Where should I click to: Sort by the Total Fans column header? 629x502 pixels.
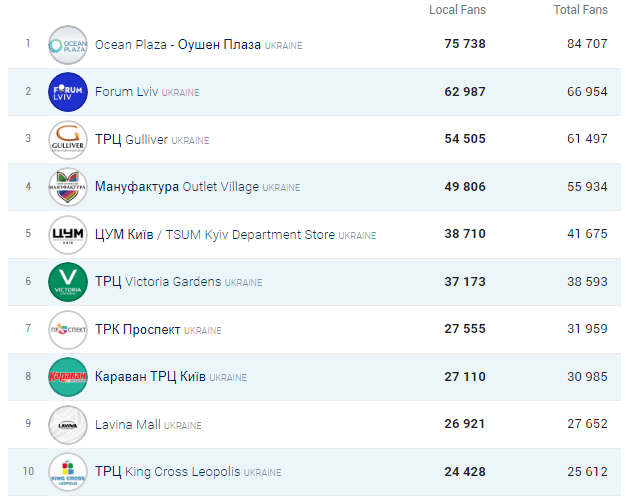pyautogui.click(x=580, y=10)
